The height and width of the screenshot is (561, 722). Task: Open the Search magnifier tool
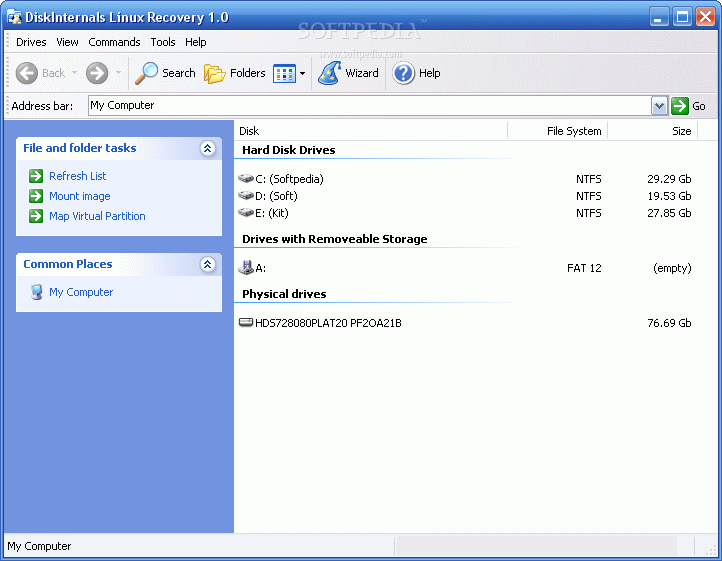(x=146, y=73)
